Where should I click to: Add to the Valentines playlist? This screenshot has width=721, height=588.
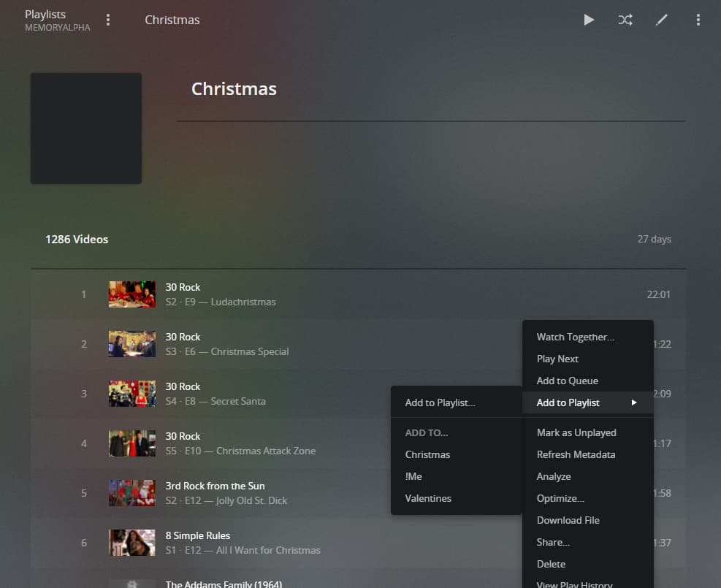(x=456, y=498)
